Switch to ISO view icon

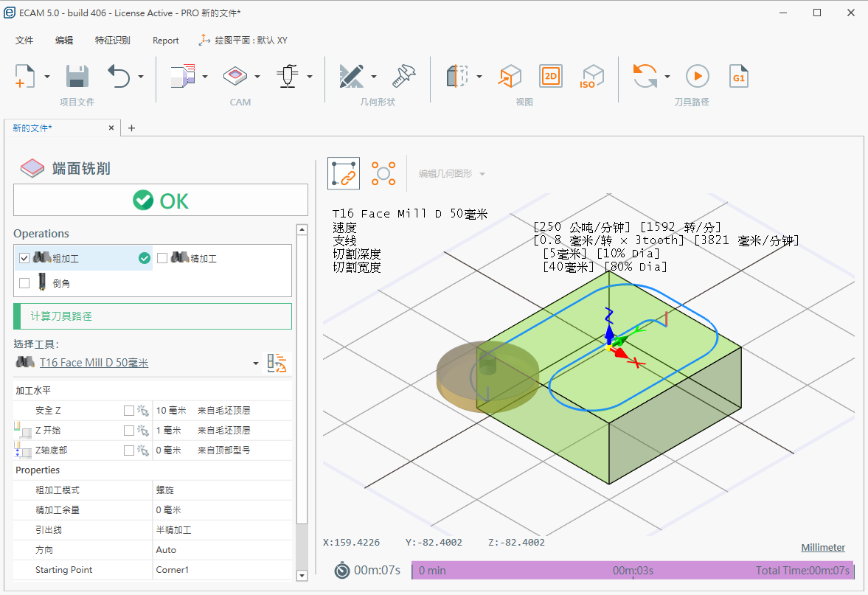[x=591, y=76]
